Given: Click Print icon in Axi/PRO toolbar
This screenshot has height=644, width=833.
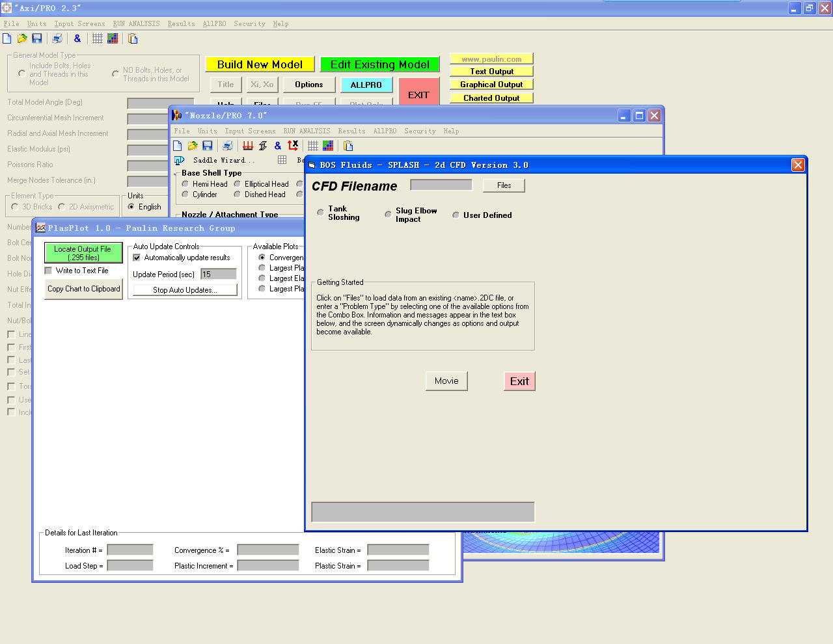Looking at the screenshot, I should pyautogui.click(x=57, y=38).
